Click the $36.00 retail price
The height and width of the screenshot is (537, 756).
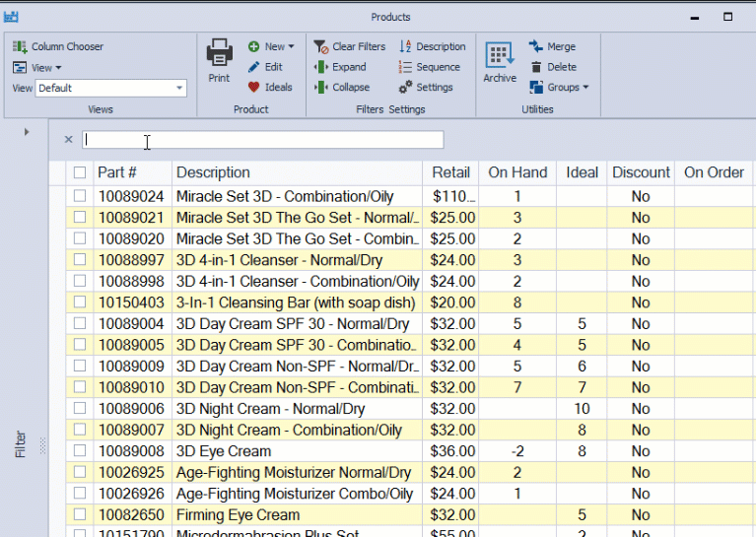pyautogui.click(x=452, y=451)
